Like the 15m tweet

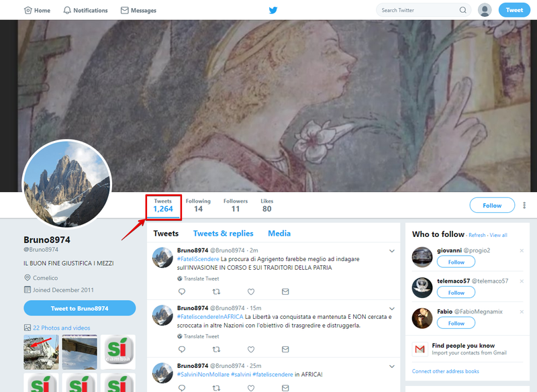coord(251,349)
